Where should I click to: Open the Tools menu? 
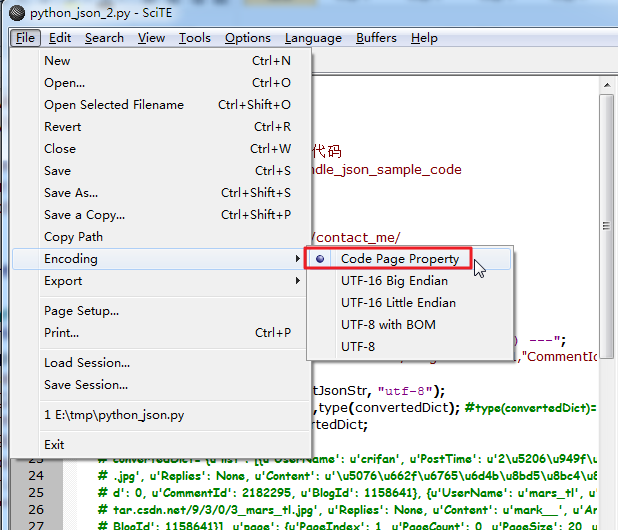click(x=195, y=38)
